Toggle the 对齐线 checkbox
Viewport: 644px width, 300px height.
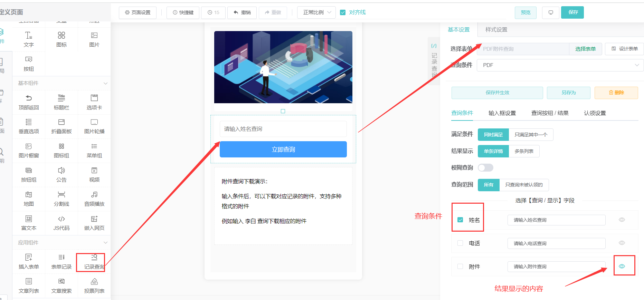pyautogui.click(x=343, y=12)
